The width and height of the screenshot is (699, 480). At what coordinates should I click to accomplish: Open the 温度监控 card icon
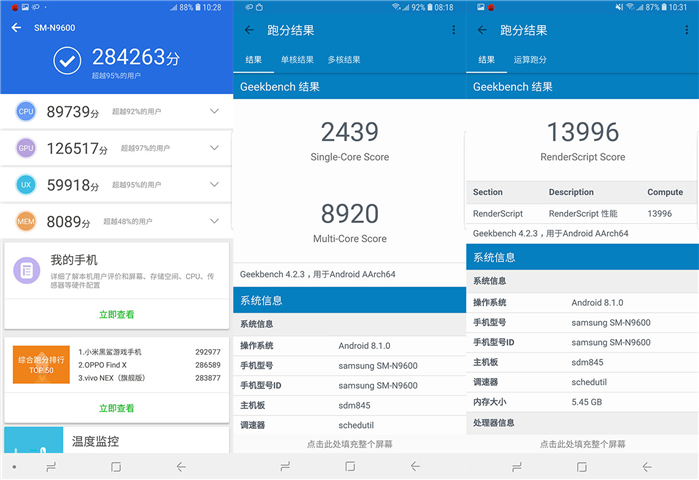[x=34, y=440]
